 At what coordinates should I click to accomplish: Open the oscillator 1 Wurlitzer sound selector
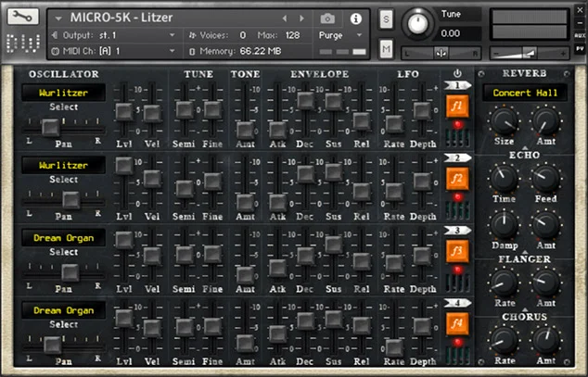click(63, 93)
